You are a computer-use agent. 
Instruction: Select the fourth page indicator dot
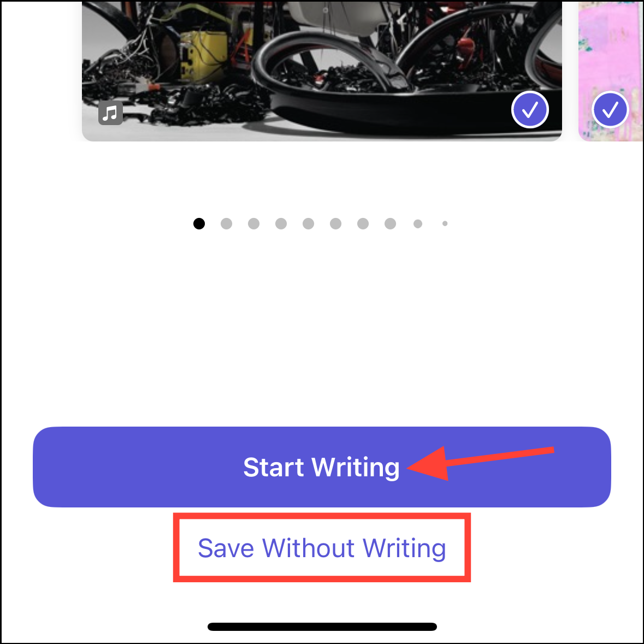[281, 224]
